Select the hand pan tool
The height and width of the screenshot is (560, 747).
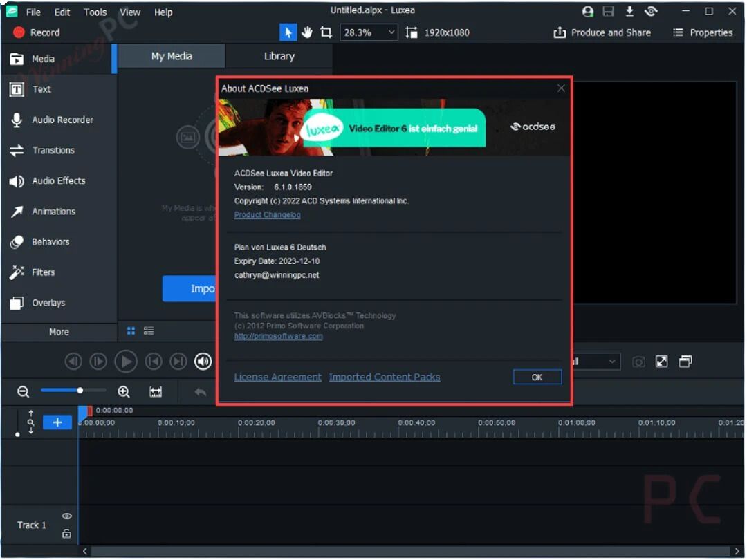click(x=307, y=32)
